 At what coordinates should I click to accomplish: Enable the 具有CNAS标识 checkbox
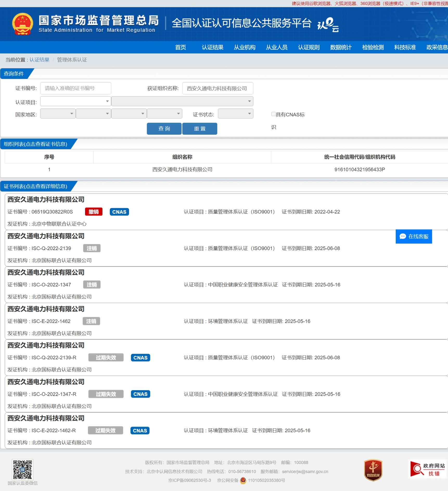pos(273,114)
